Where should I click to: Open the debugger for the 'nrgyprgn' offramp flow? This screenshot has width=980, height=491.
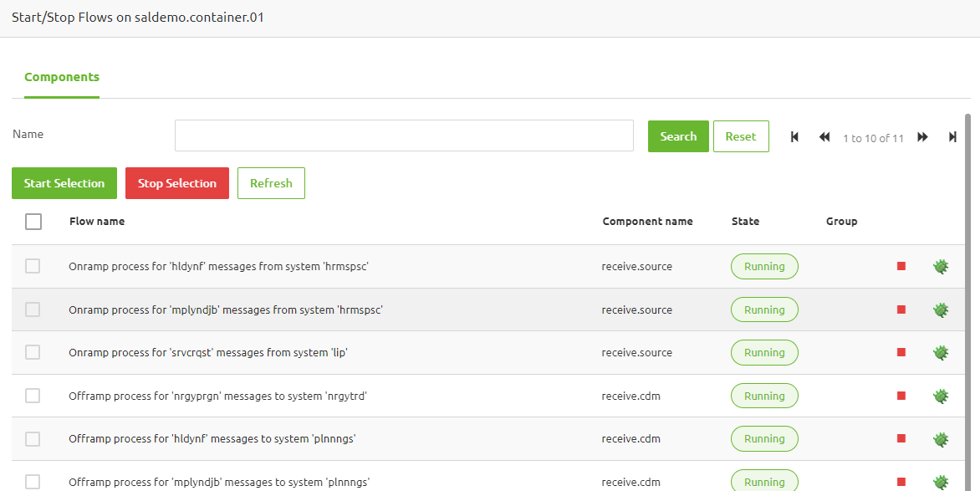click(941, 395)
